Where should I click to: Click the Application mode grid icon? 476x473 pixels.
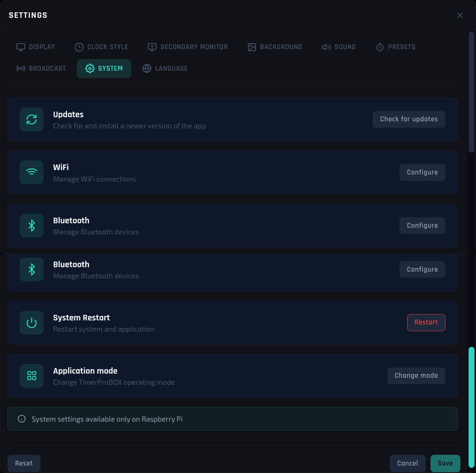pos(32,376)
